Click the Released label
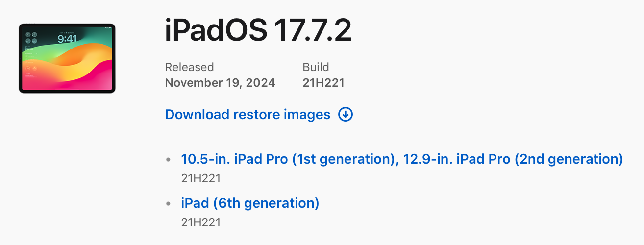 tap(189, 67)
